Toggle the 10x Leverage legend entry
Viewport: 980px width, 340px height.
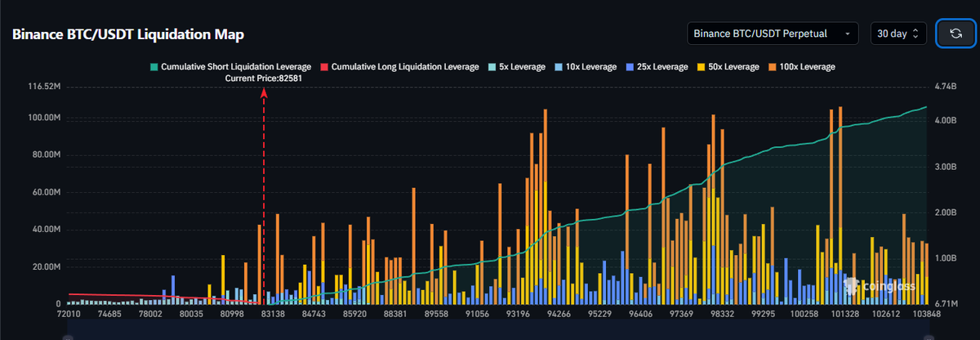pyautogui.click(x=586, y=66)
